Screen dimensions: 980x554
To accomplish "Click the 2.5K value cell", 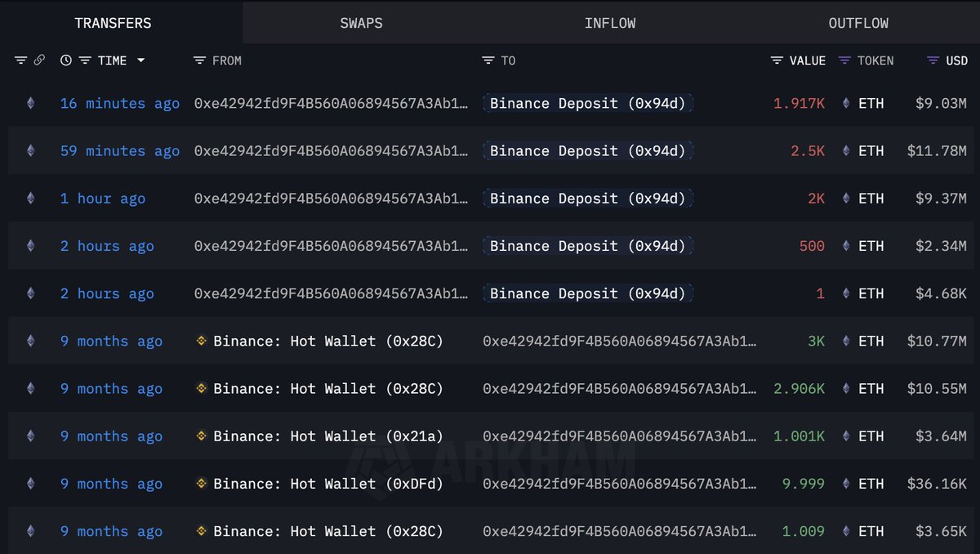I will pyautogui.click(x=808, y=150).
